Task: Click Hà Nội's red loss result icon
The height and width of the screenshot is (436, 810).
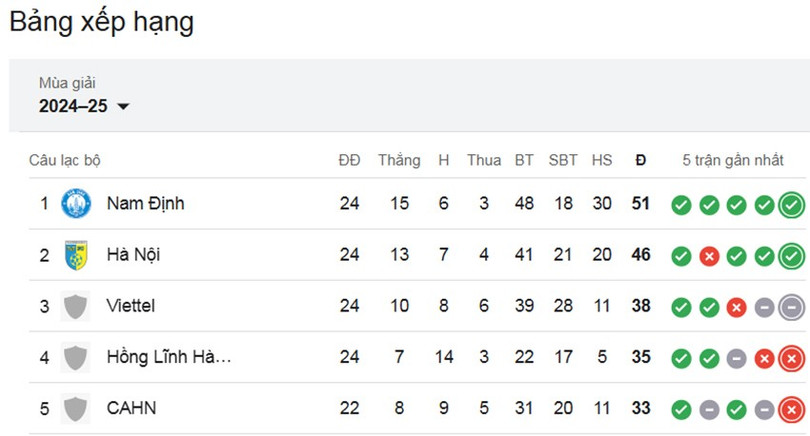Action: point(709,256)
